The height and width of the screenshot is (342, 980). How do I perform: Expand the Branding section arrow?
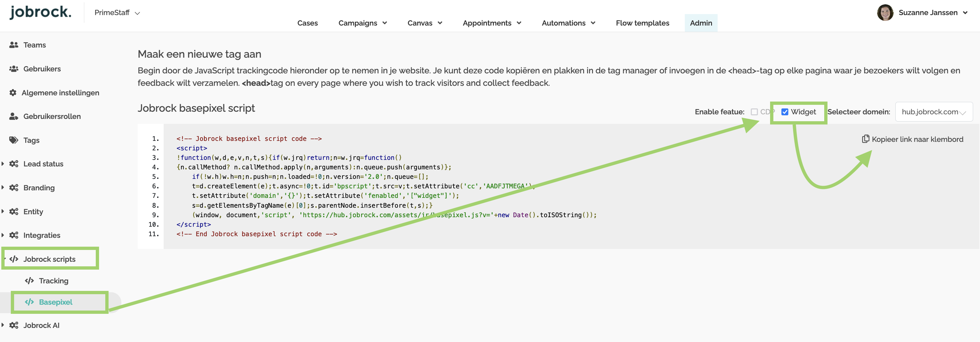tap(3, 188)
